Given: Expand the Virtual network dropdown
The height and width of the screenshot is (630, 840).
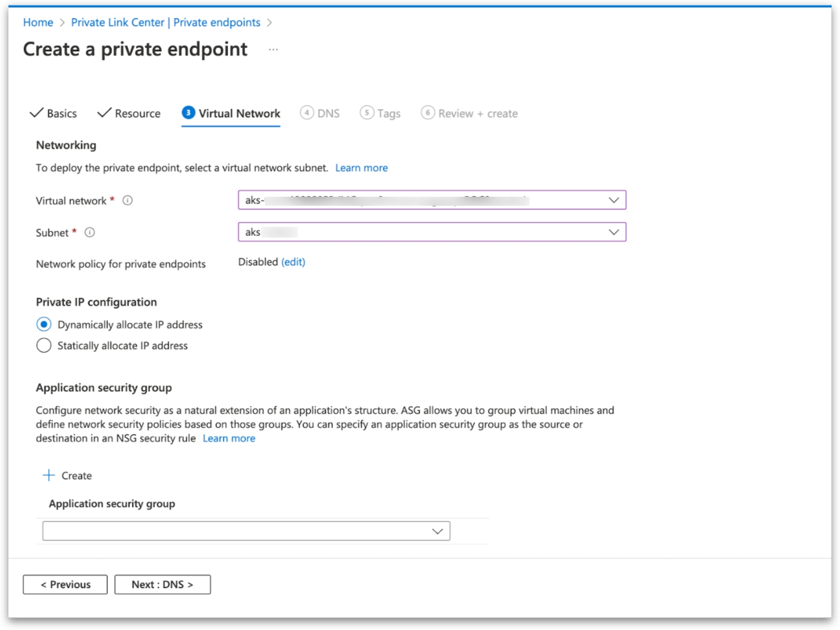Looking at the screenshot, I should (613, 200).
